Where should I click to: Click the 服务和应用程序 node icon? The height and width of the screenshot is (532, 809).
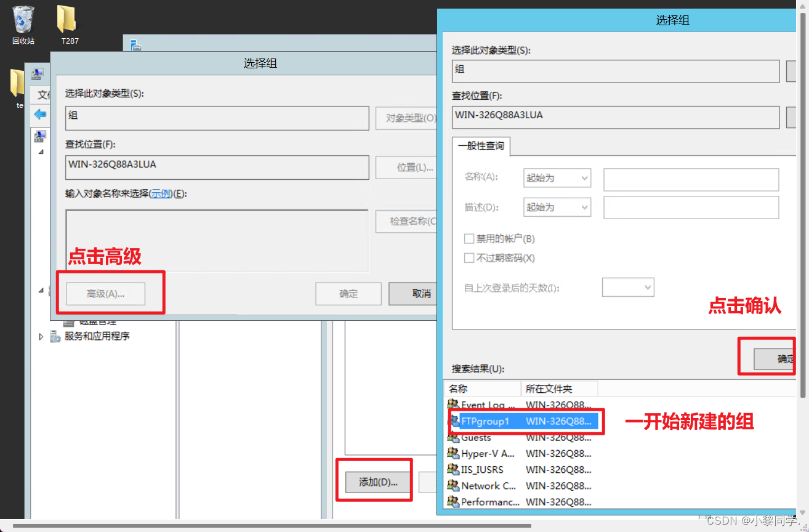(x=57, y=336)
